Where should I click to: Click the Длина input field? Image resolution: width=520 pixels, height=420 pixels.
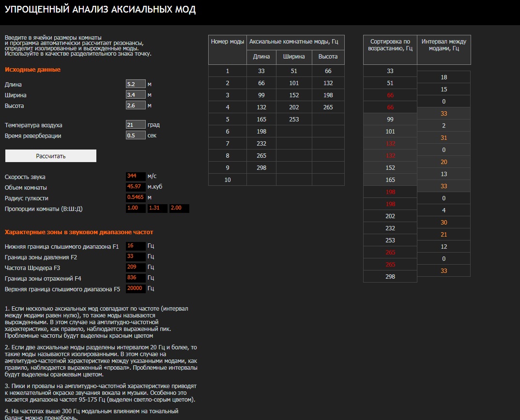point(136,84)
